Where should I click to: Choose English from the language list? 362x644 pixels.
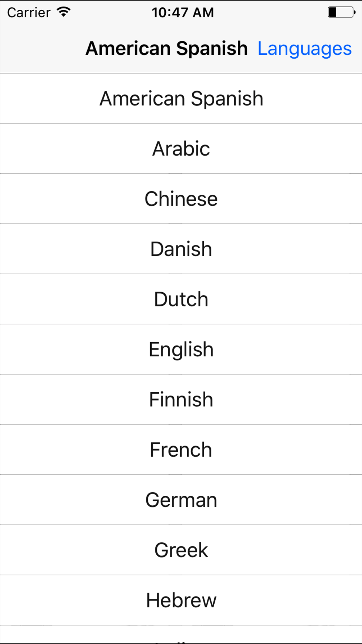[x=181, y=349]
